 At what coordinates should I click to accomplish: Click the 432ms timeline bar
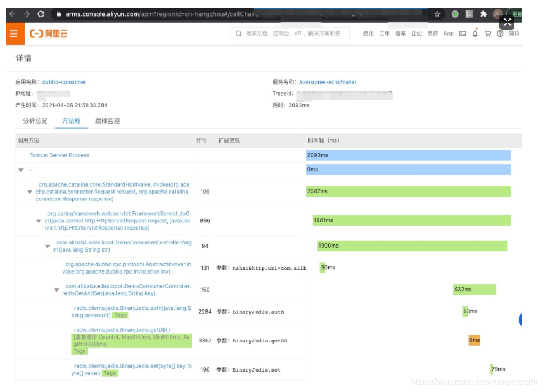tap(474, 289)
